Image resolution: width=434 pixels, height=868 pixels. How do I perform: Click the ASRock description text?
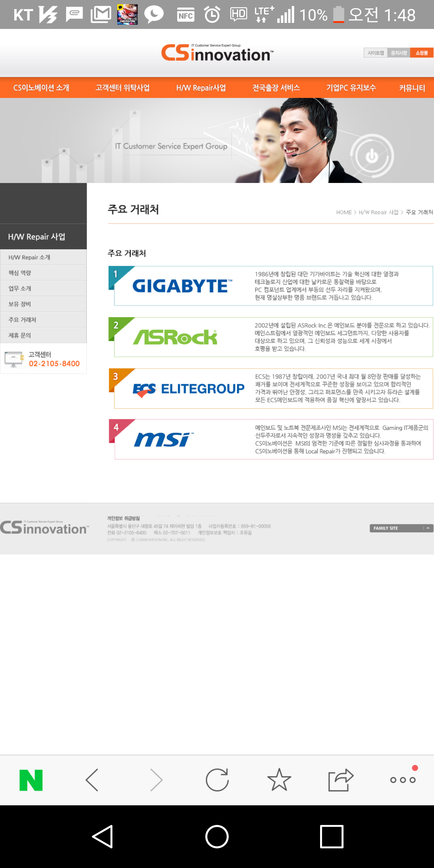[x=342, y=337]
